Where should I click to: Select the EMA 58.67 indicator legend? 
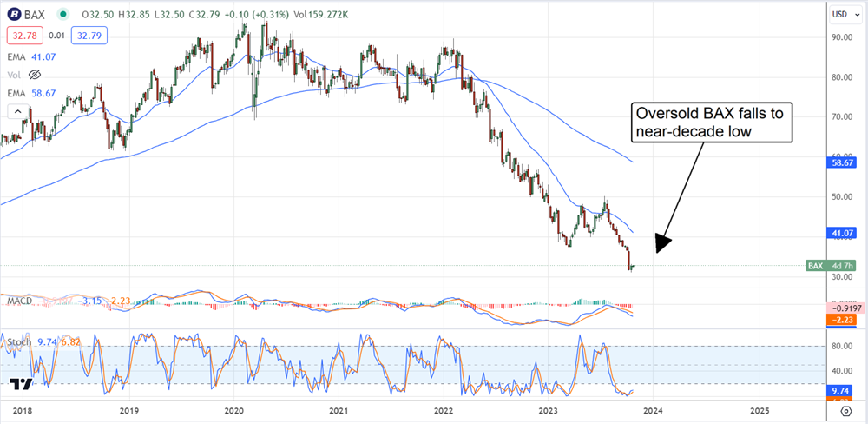coord(32,95)
